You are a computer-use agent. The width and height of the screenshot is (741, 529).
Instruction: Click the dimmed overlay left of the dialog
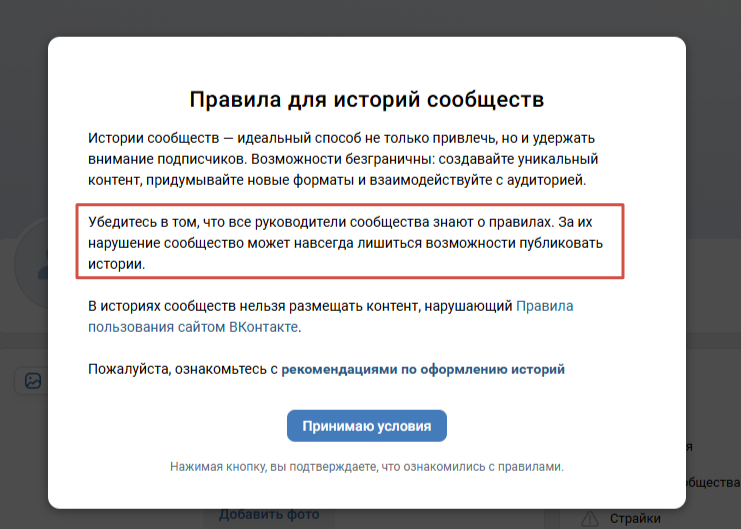[24, 150]
